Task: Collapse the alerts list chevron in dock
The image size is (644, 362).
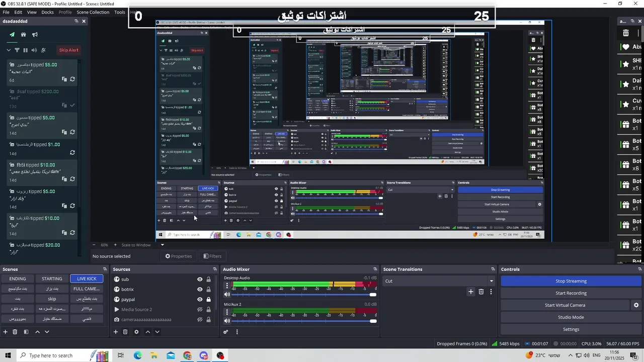Action: pyautogui.click(x=9, y=50)
